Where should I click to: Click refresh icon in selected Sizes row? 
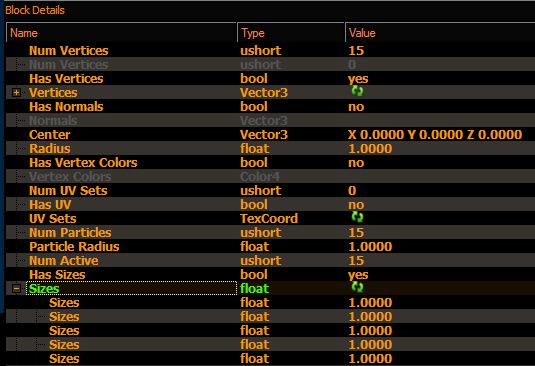point(357,287)
